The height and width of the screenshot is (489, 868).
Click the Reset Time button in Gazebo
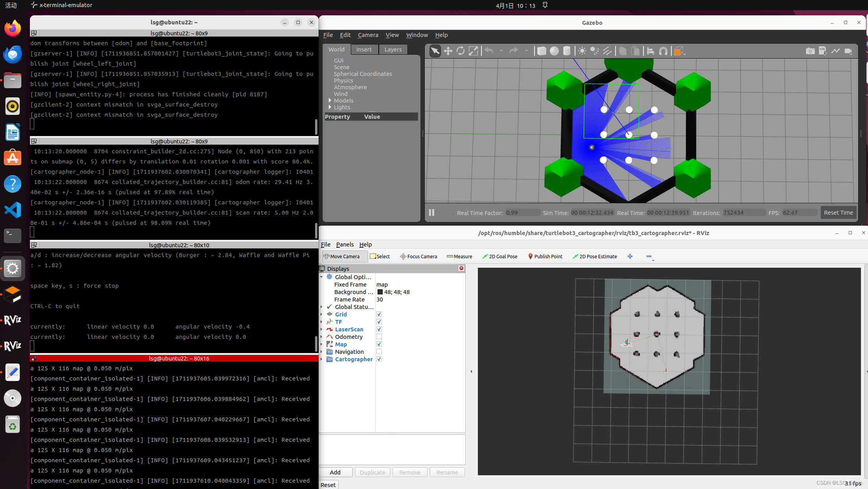[839, 212]
